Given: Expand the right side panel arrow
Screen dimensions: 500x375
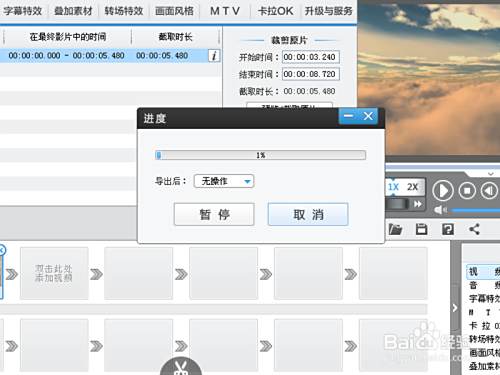Looking at the screenshot, I should point(455,308).
